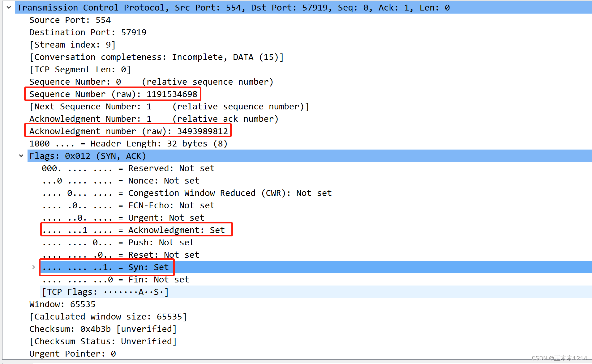This screenshot has width=592, height=364.
Task: Click the Transmission Control Protocol header row
Action: tap(303, 7)
